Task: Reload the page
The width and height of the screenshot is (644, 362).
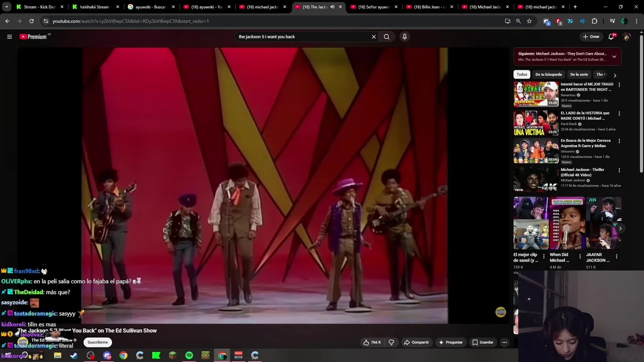Action: 31,21
